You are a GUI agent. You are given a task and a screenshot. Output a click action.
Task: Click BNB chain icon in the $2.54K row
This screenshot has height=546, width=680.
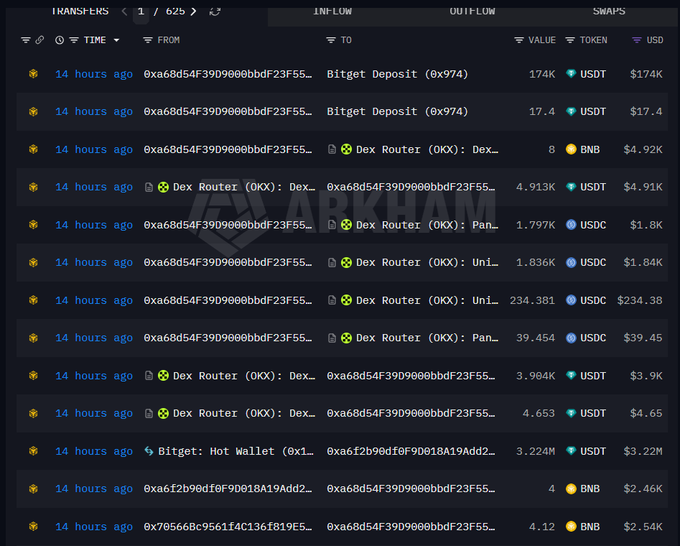pos(33,527)
